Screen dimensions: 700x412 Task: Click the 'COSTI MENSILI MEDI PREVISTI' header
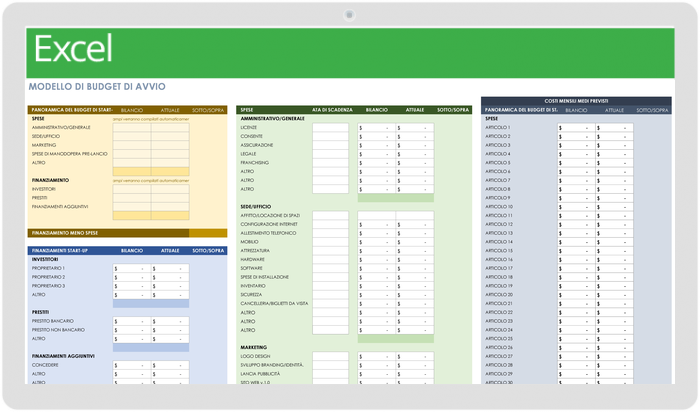pos(576,101)
